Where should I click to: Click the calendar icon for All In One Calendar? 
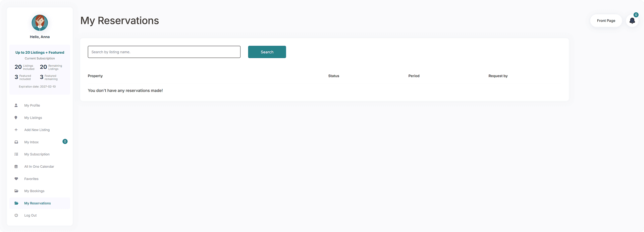pyautogui.click(x=16, y=167)
